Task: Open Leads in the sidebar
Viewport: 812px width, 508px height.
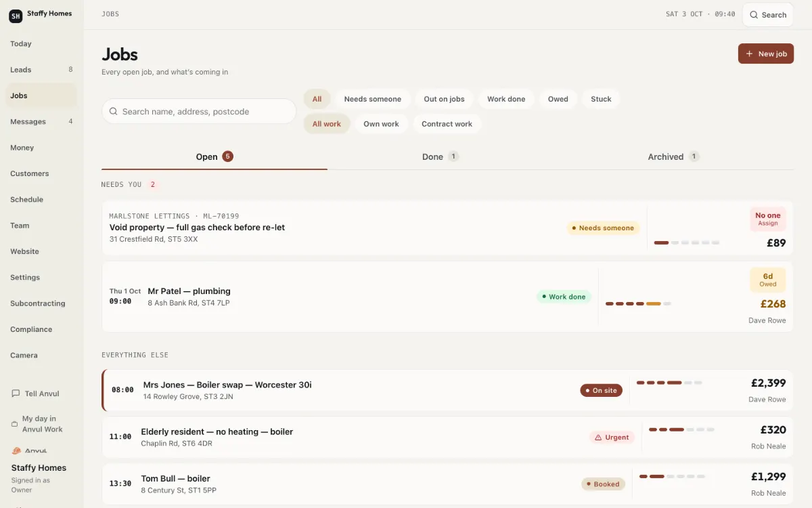Action: coord(41,70)
